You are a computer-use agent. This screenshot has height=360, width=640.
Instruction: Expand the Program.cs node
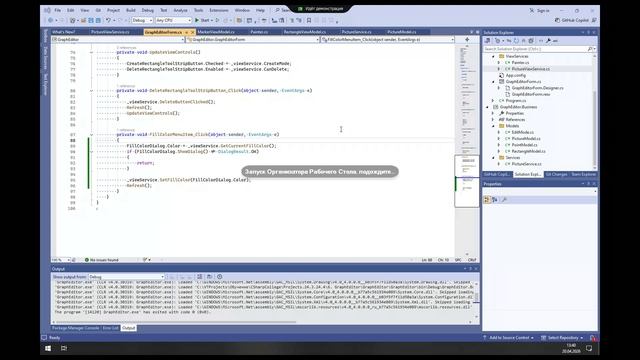pos(493,100)
